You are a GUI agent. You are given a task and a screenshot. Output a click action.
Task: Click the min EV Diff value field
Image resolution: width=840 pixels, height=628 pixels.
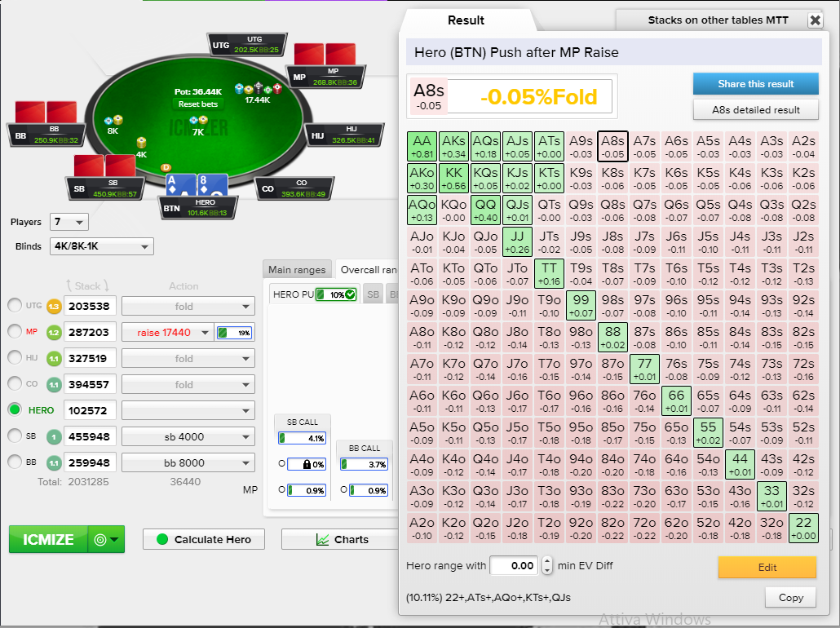(515, 566)
